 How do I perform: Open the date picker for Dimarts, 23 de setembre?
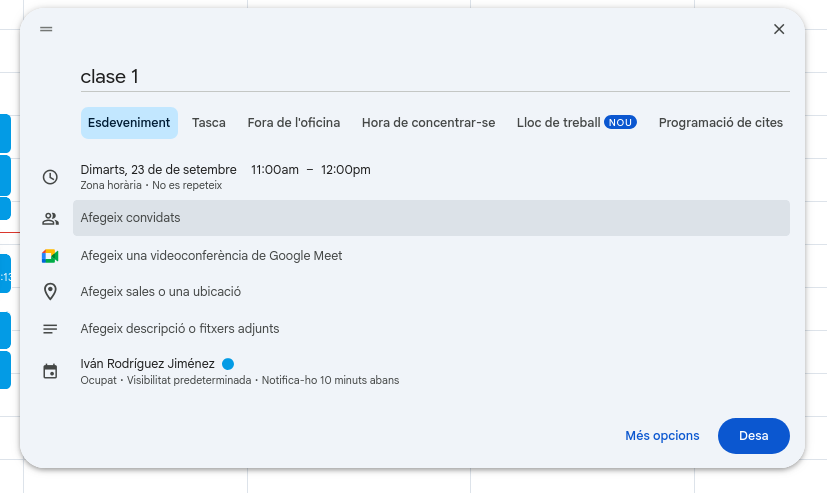point(158,170)
